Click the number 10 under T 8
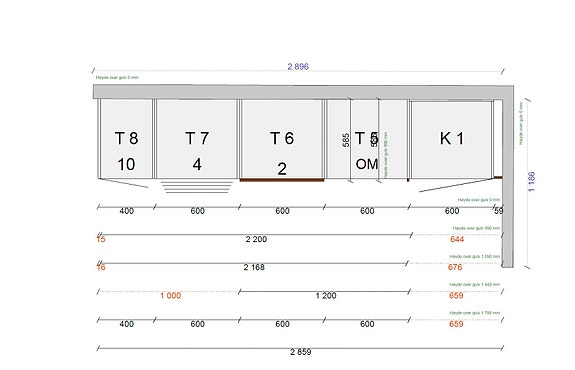 [126, 164]
